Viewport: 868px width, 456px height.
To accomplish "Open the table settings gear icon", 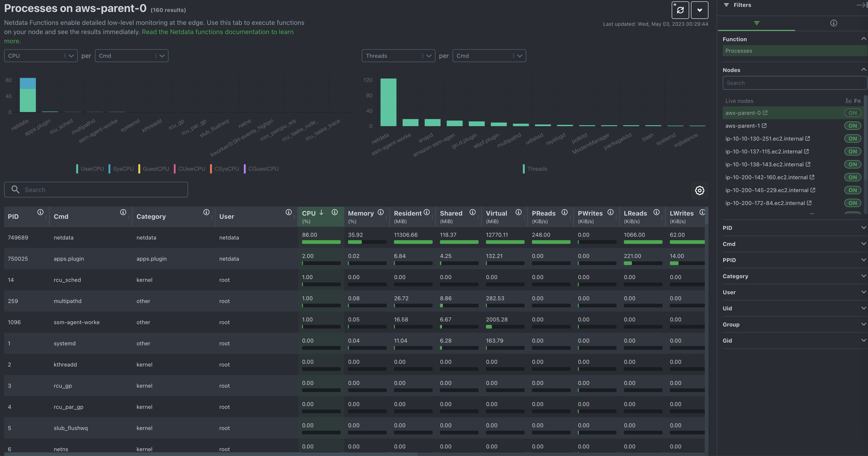I will click(700, 190).
